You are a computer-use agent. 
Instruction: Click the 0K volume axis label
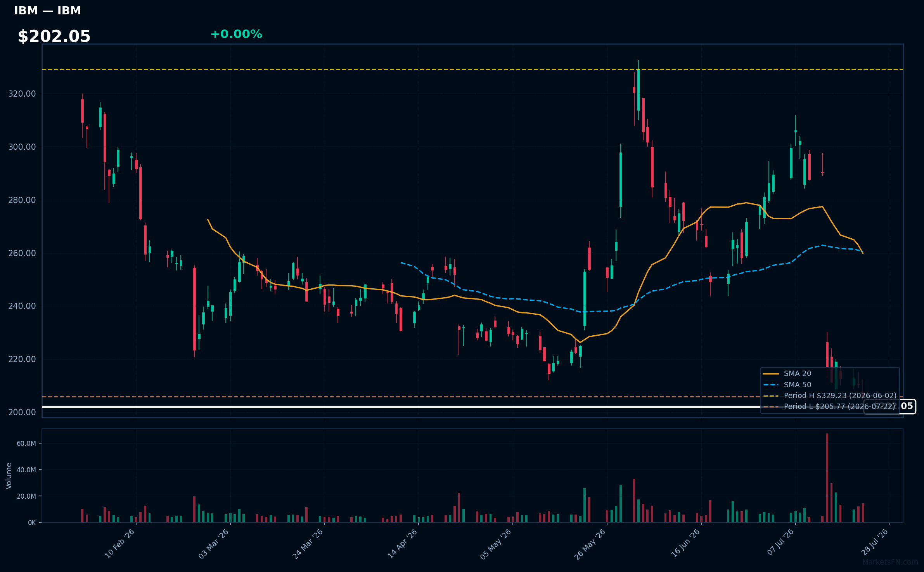pos(32,523)
